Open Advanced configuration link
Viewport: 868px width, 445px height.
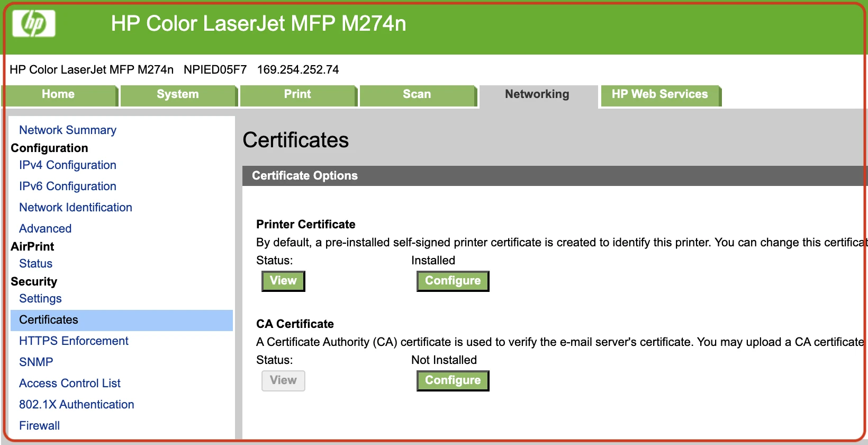point(46,229)
